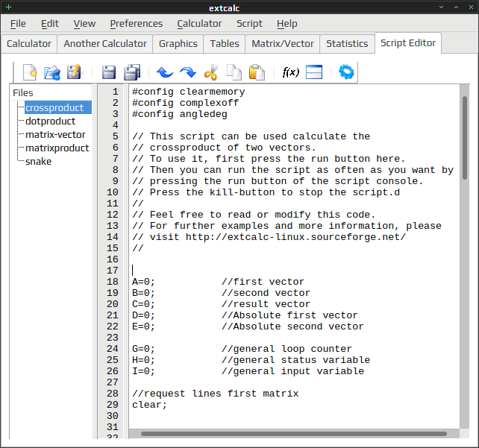Click the '//general loop counter' comment
The image size is (479, 448).
(287, 349)
